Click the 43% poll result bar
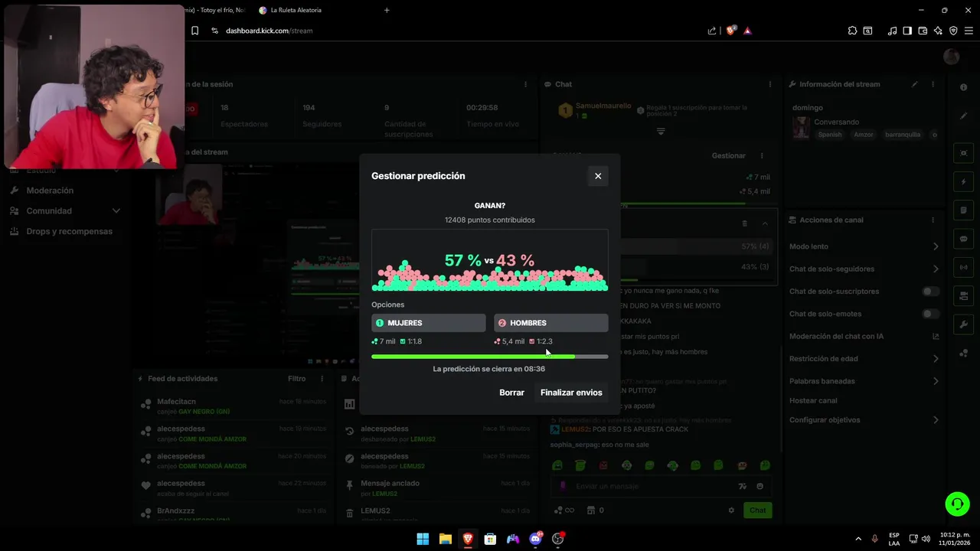 coord(697,267)
